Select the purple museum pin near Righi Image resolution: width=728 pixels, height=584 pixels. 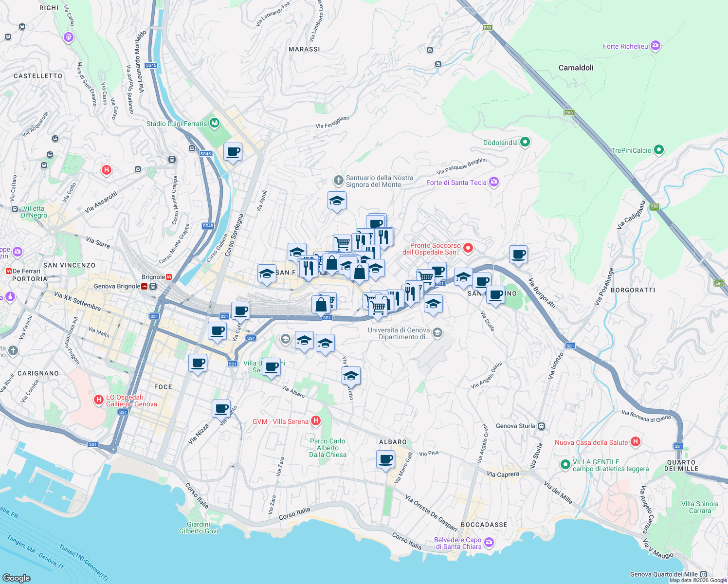(69, 37)
